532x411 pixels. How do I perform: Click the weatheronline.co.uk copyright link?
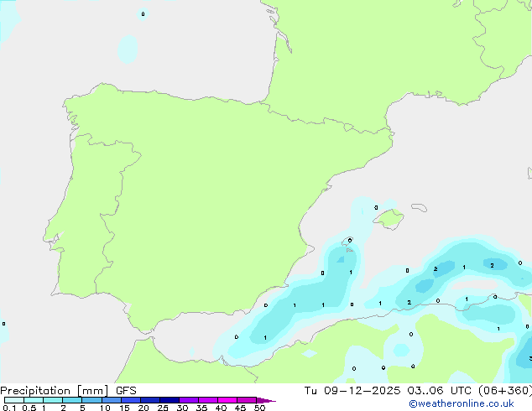pyautogui.click(x=461, y=403)
